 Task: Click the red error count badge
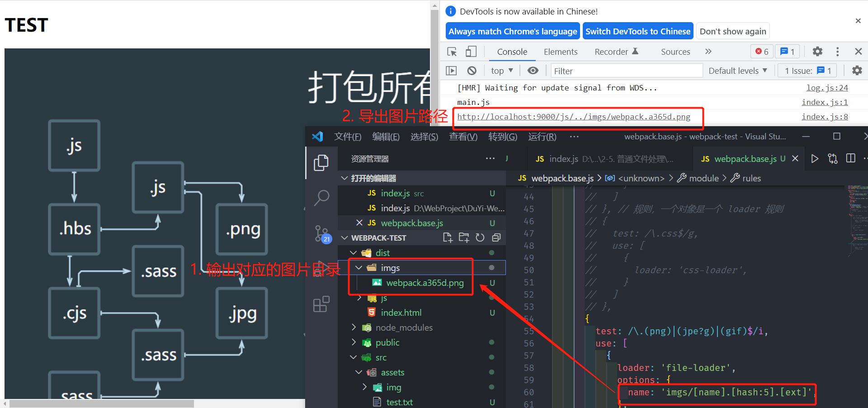tap(762, 52)
